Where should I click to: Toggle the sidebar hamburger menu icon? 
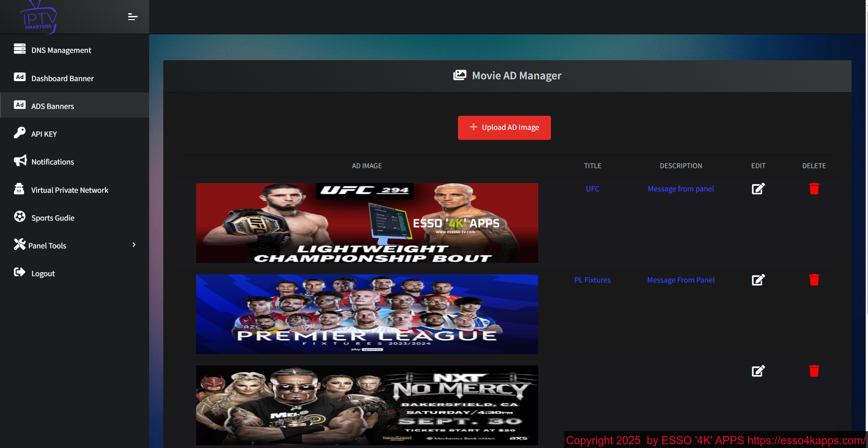coord(133,17)
